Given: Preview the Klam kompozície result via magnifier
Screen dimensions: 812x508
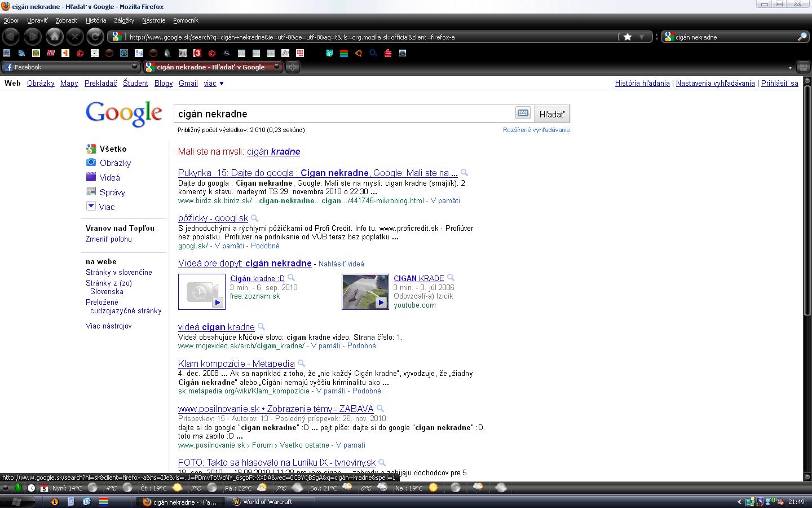Looking at the screenshot, I should (301, 364).
